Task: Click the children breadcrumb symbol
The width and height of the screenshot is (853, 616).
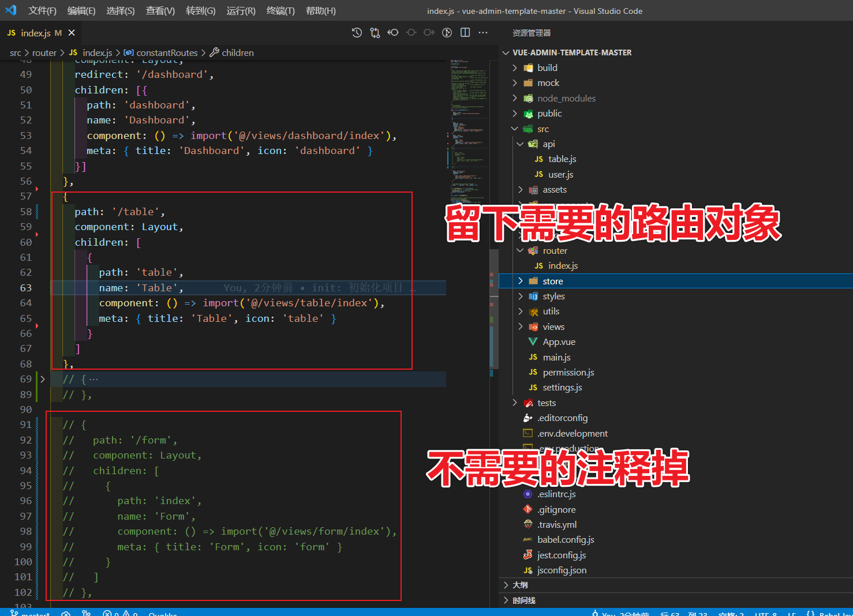Action: (231, 52)
